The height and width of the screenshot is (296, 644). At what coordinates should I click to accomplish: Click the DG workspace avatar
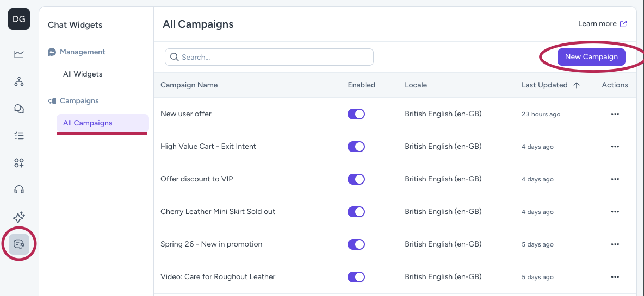tap(19, 20)
